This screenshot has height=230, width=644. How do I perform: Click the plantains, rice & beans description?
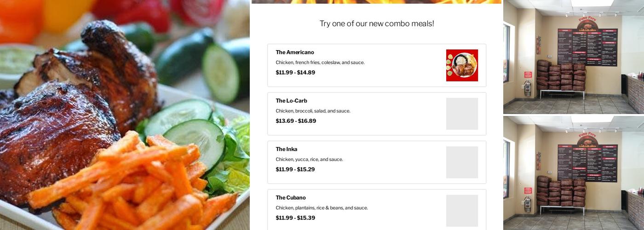(322, 208)
